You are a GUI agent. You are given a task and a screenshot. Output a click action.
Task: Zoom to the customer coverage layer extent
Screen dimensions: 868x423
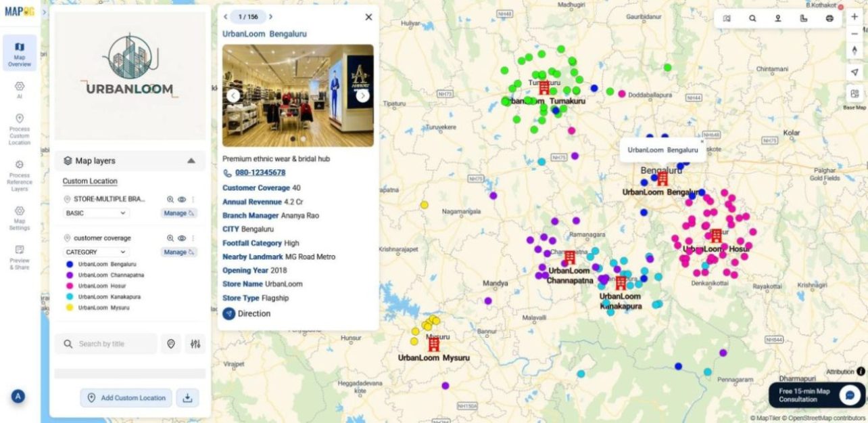click(x=170, y=238)
